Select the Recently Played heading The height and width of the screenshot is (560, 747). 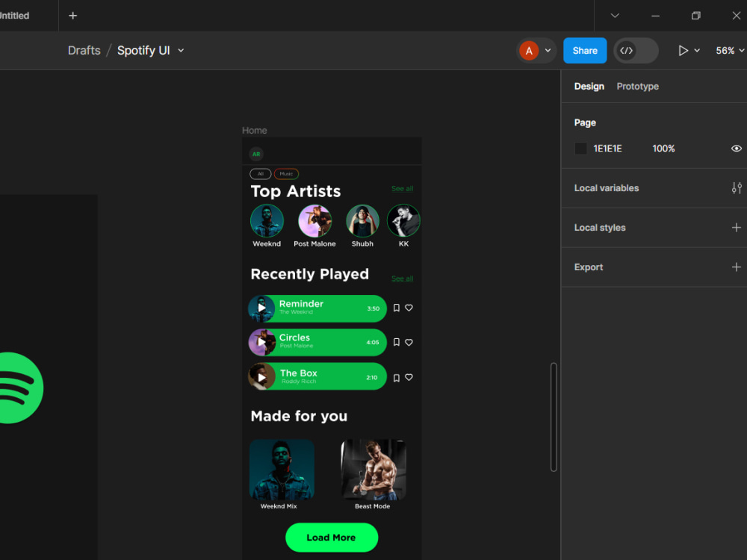coord(310,274)
